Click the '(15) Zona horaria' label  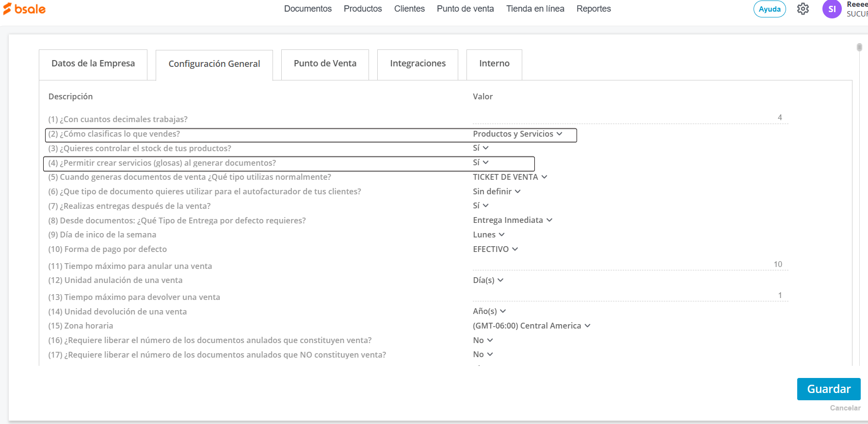click(x=80, y=326)
